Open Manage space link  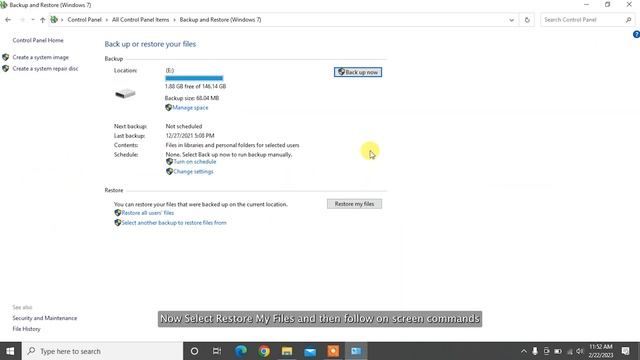(x=190, y=108)
